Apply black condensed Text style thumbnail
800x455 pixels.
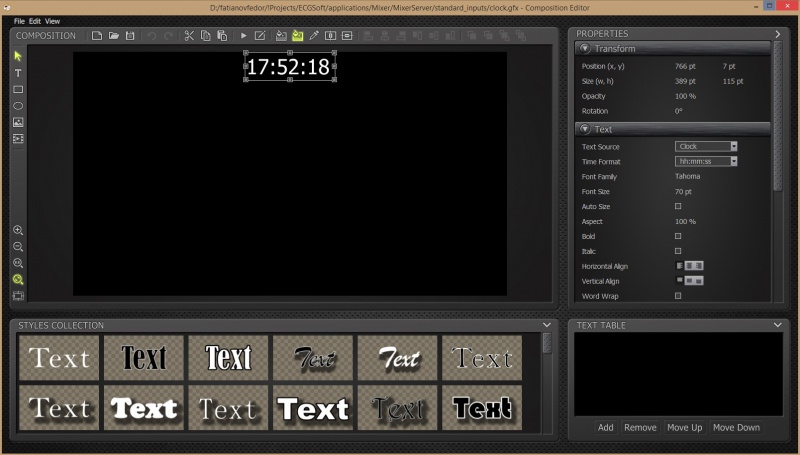(144, 358)
